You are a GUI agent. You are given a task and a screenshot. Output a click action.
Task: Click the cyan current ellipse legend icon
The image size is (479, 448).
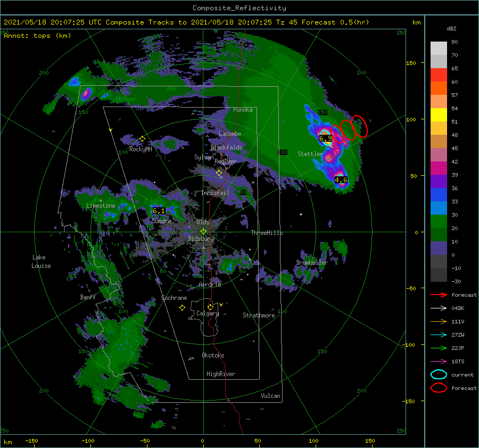pos(439,374)
